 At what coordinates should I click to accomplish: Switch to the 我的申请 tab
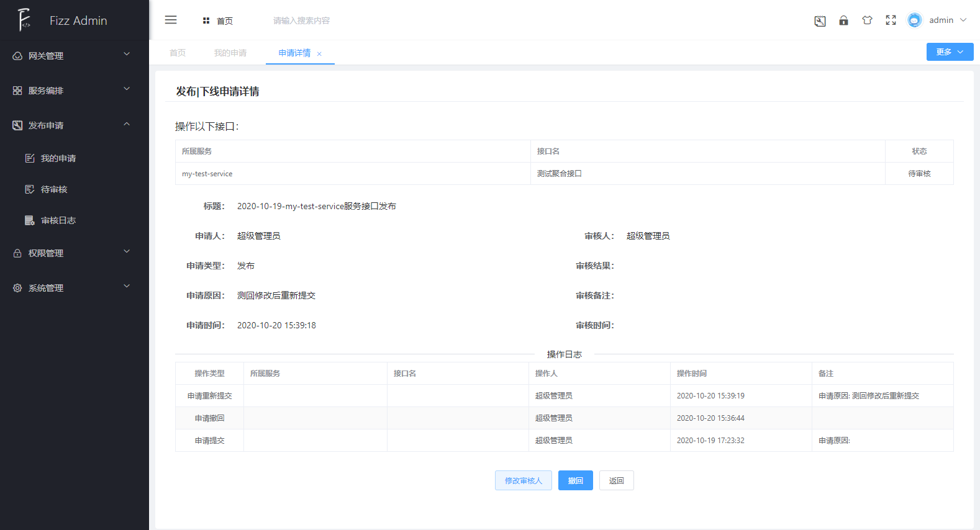point(230,53)
